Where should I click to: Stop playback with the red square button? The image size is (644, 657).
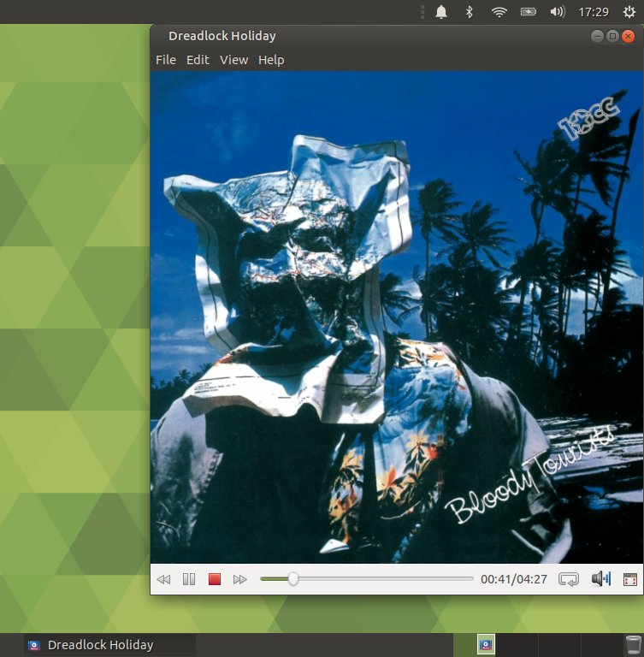pos(215,579)
